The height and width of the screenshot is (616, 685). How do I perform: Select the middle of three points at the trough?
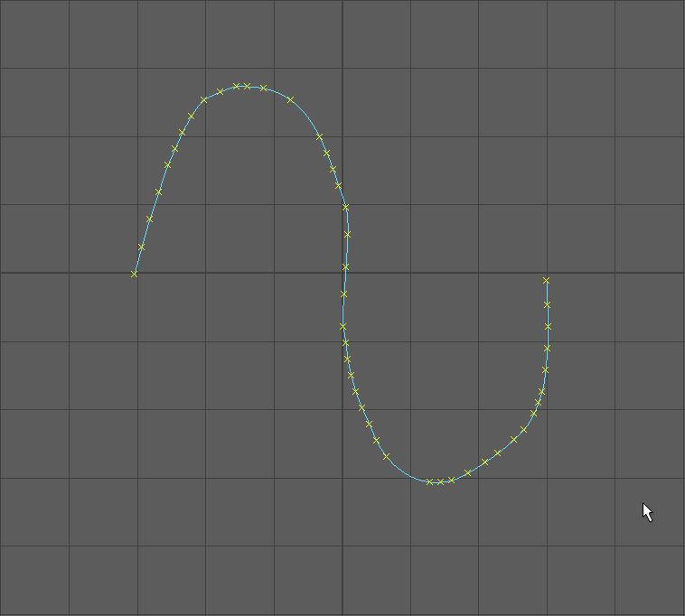coord(440,481)
